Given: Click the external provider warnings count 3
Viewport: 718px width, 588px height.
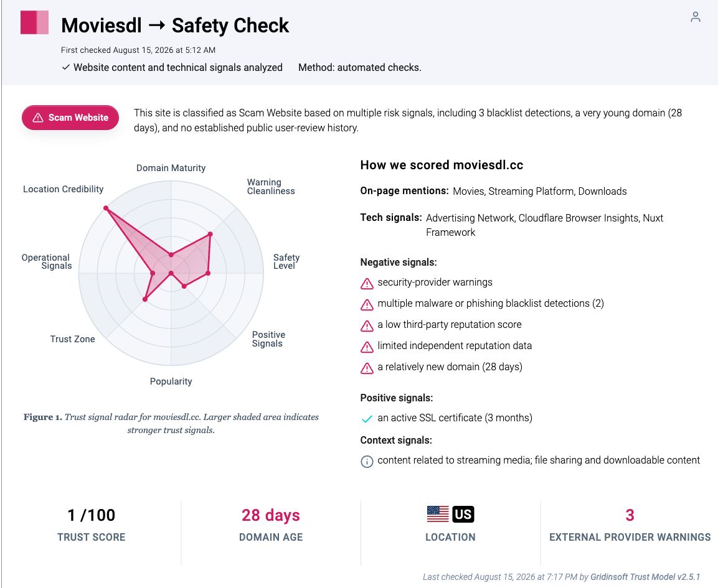Looking at the screenshot, I should click(630, 515).
